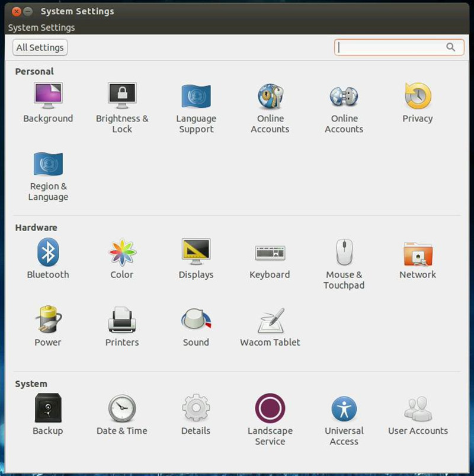Open the Bluetooth settings

tap(48, 258)
